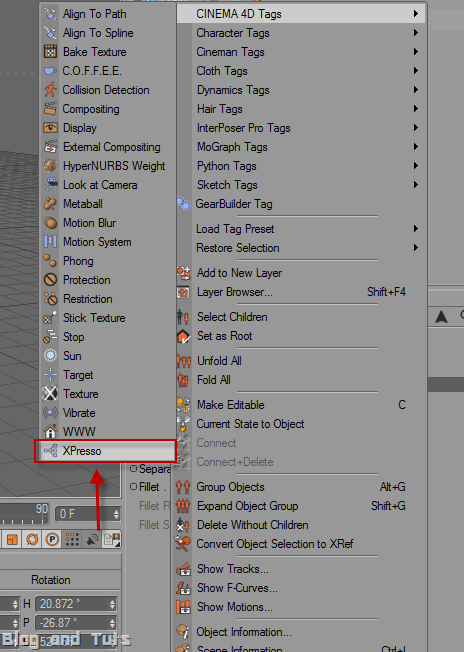Image resolution: width=464 pixels, height=652 pixels.
Task: Select the Sun tag icon
Action: [x=50, y=356]
